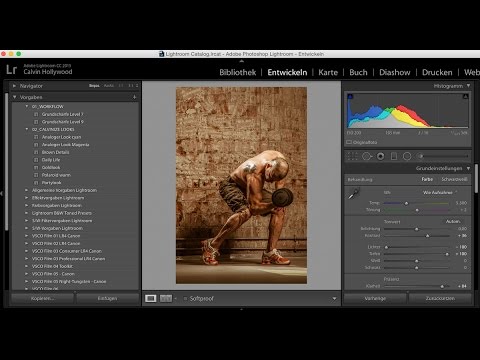Collapse the 01_WORKFLOW preset folder
Screen dimensions: 480x360
coord(27,106)
